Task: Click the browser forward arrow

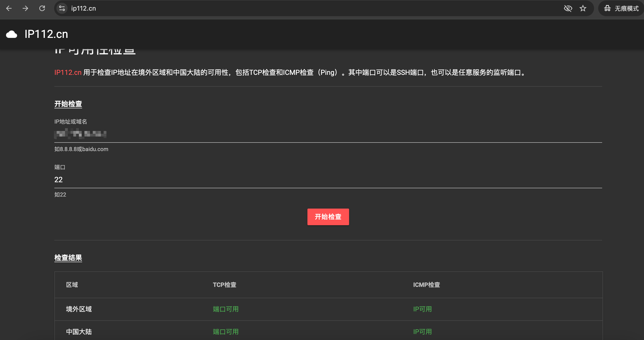Action: coord(25,9)
